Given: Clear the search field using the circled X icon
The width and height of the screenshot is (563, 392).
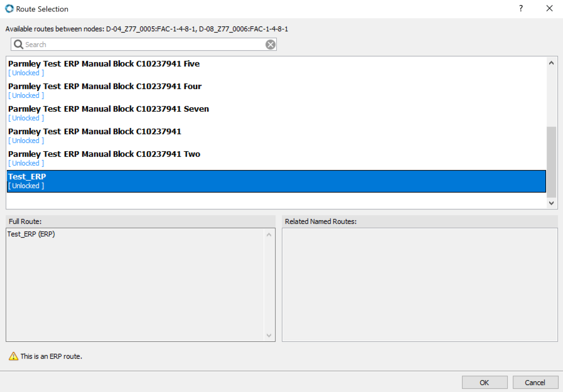Looking at the screenshot, I should pyautogui.click(x=271, y=44).
